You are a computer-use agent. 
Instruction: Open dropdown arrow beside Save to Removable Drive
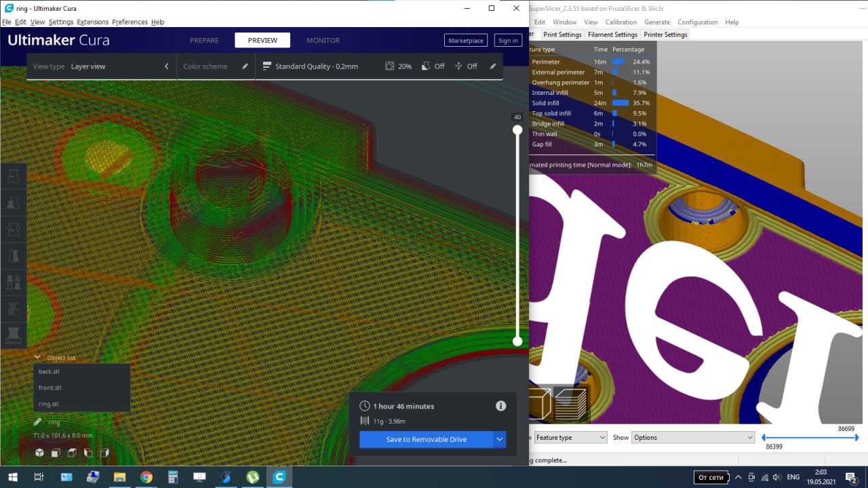pos(500,439)
